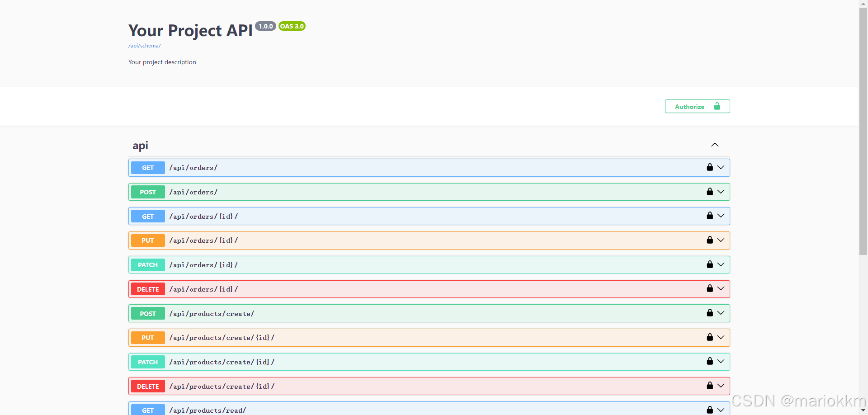The image size is (868, 415).
Task: Click lock icon on PUT /api/orders/{id}/ row
Action: point(710,240)
